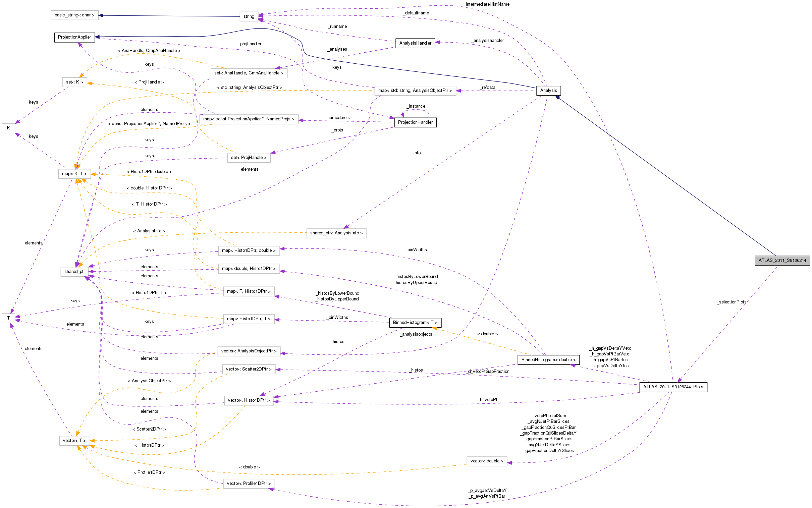
Task: Click the _projhandler edge label
Action: pyautogui.click(x=249, y=44)
